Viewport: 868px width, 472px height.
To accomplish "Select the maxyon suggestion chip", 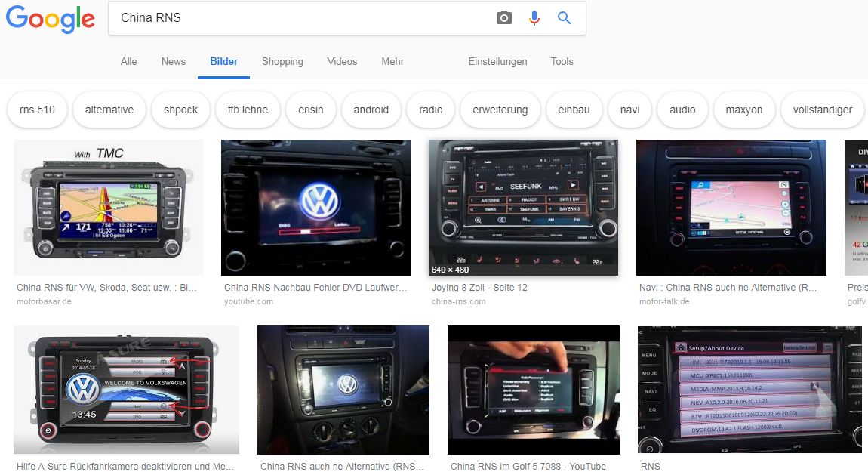I will tap(743, 110).
